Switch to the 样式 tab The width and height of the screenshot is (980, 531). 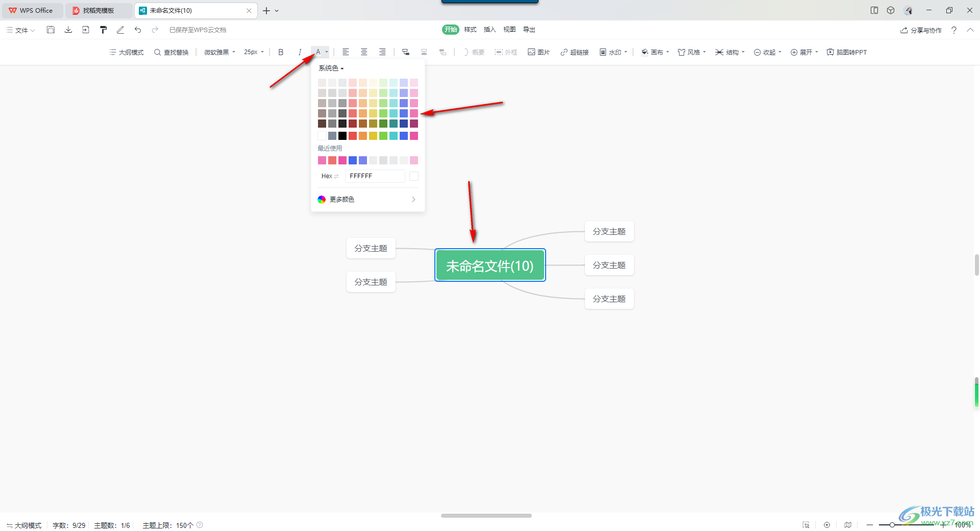[x=470, y=30]
